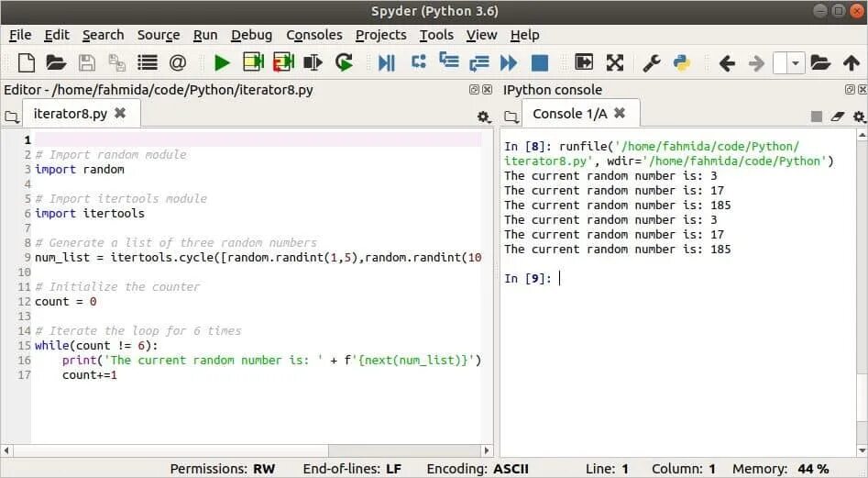The image size is (868, 478).
Task: Toggle fullscreen mode icon
Action: click(x=614, y=62)
